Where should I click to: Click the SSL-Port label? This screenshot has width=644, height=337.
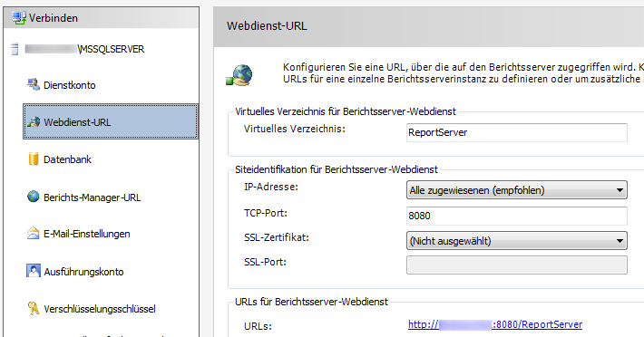pos(265,262)
